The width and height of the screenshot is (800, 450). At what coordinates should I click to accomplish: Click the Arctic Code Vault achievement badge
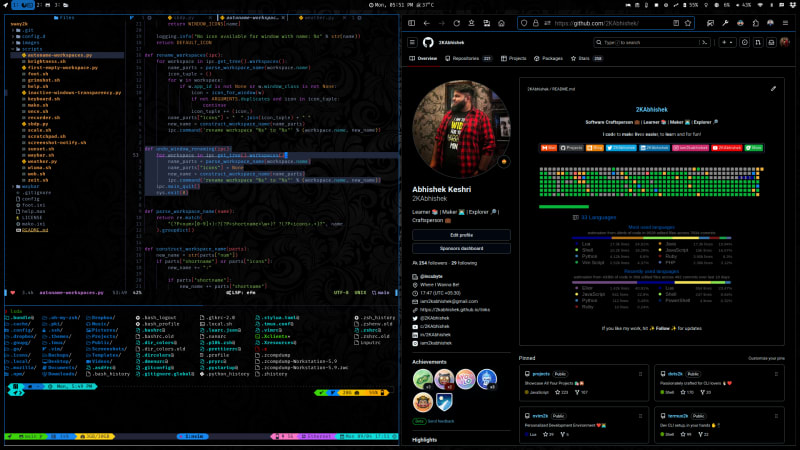(x=444, y=402)
